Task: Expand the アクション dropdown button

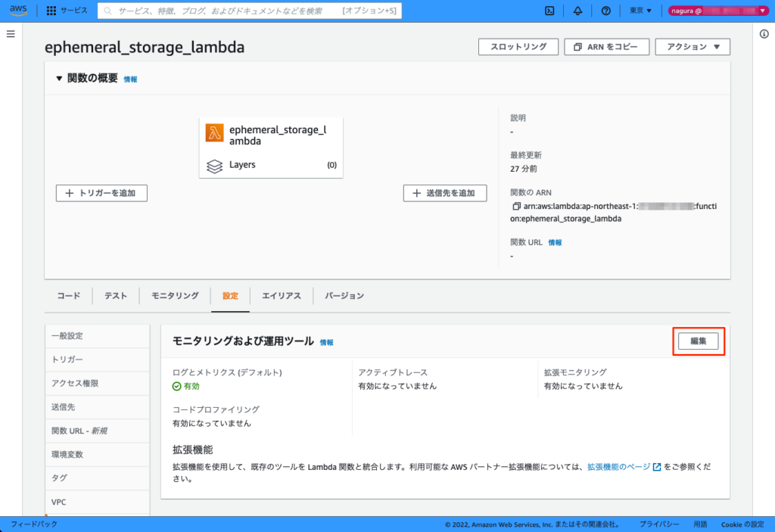Action: pos(693,47)
